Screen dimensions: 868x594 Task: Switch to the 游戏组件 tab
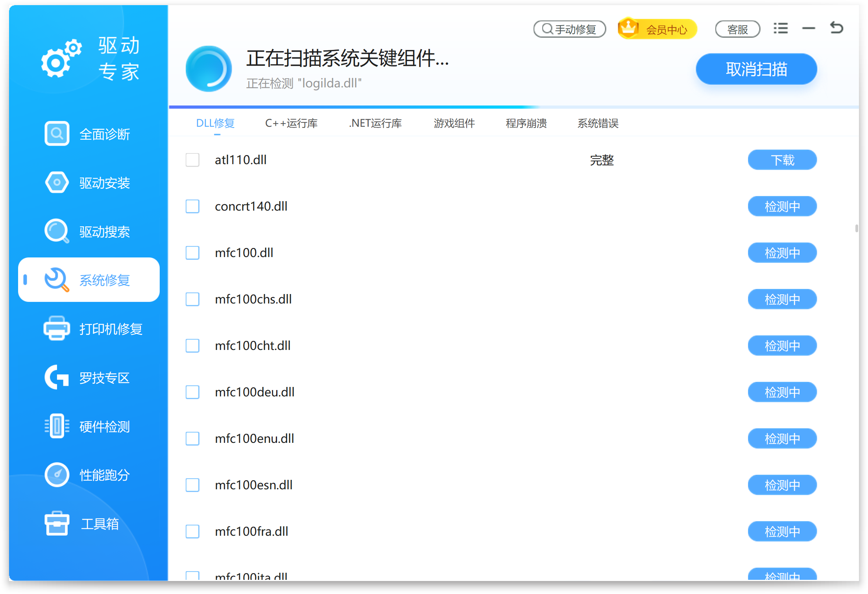click(454, 123)
